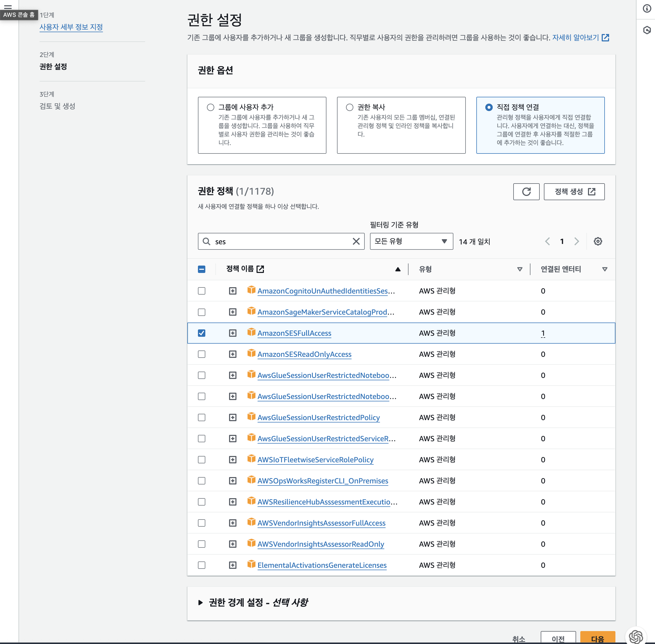Click the orange 다음 button
The image size is (655, 644).
(x=597, y=638)
